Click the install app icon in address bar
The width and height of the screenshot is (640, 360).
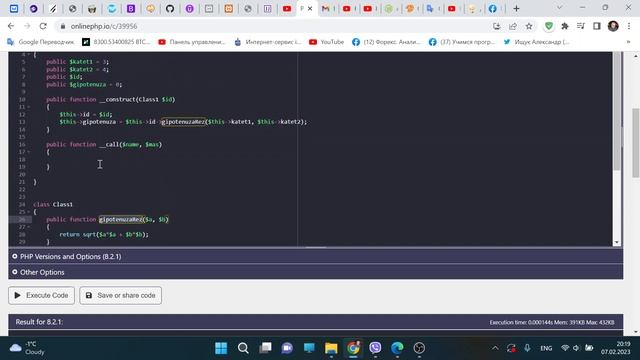tap(496, 26)
